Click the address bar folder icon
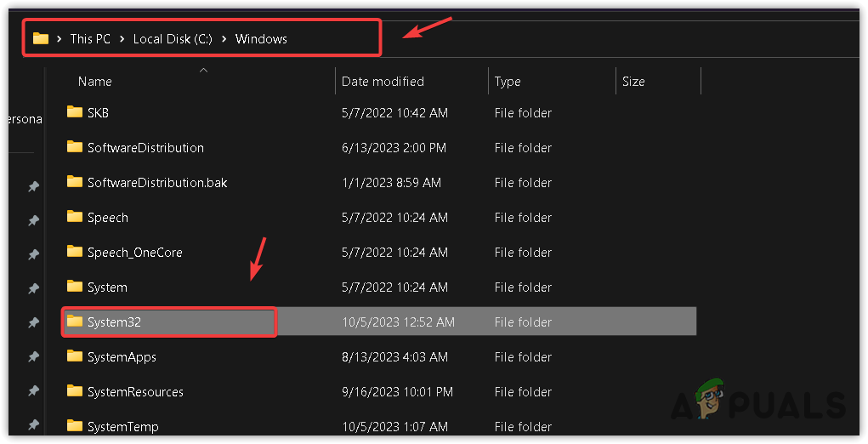The image size is (868, 444). click(x=40, y=39)
